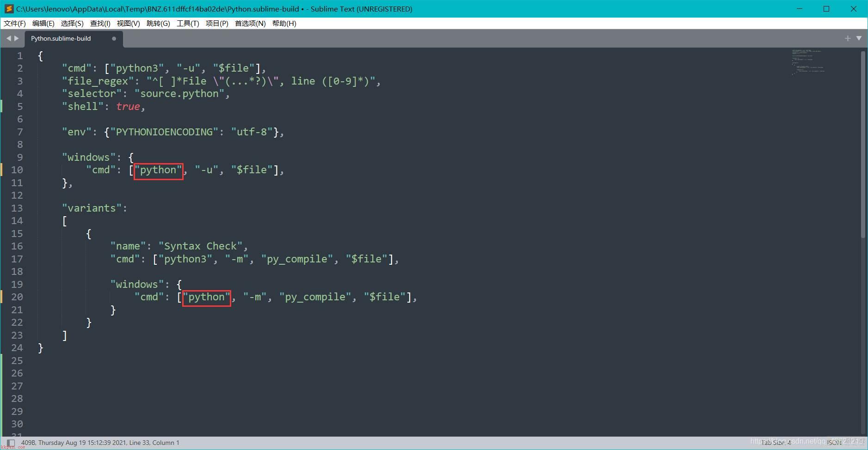
Task: Open Tab Size selector in status bar
Action: (x=776, y=443)
